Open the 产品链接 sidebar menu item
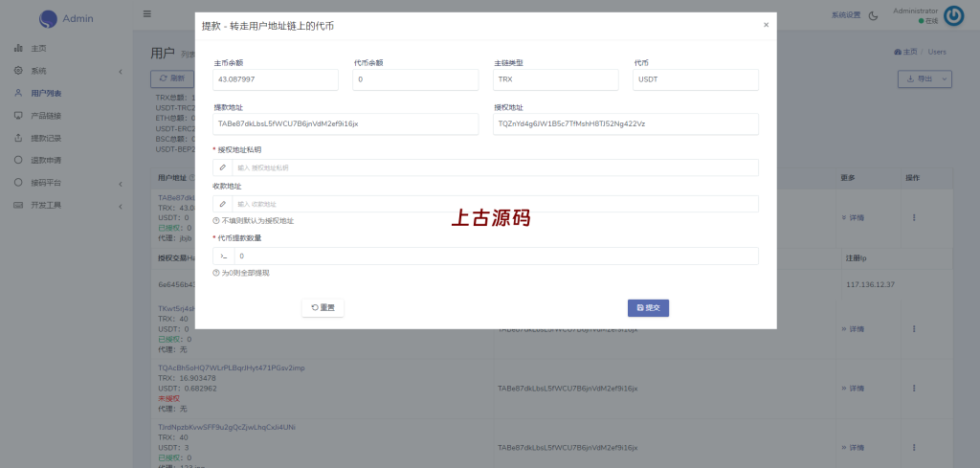 tap(46, 116)
